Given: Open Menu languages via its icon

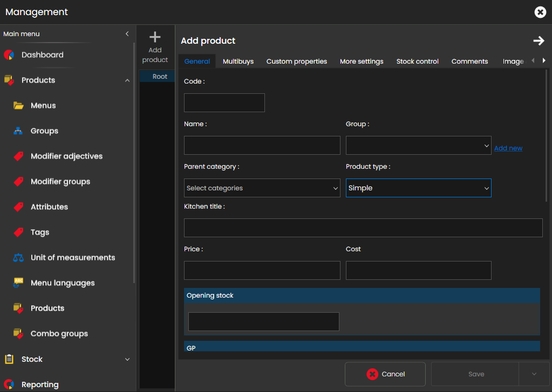Looking at the screenshot, I should (x=18, y=283).
